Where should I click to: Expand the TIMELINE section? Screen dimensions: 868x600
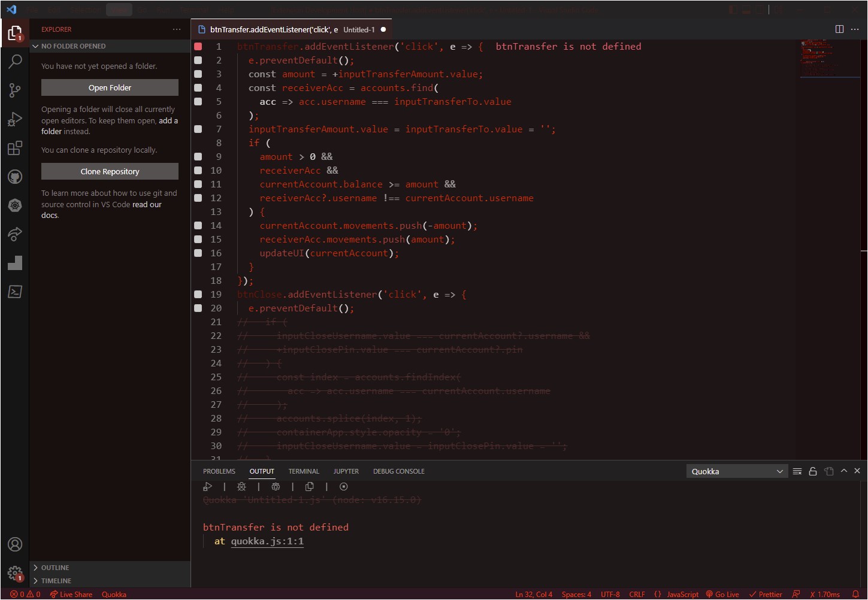pos(110,581)
